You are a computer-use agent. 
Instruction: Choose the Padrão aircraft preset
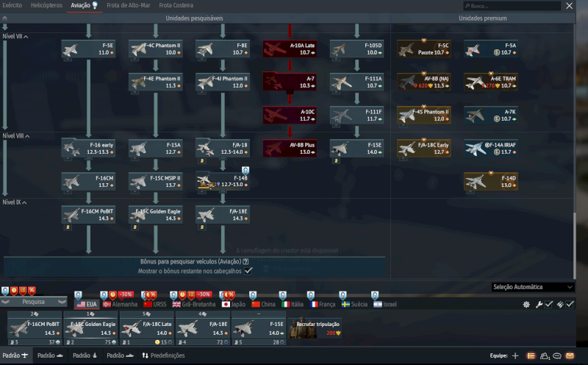coord(15,355)
